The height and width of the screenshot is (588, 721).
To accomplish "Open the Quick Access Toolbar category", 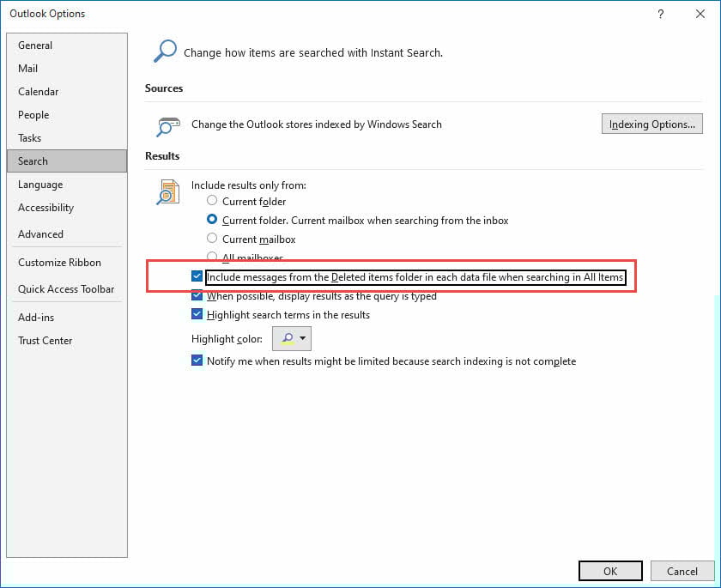I will (x=67, y=289).
